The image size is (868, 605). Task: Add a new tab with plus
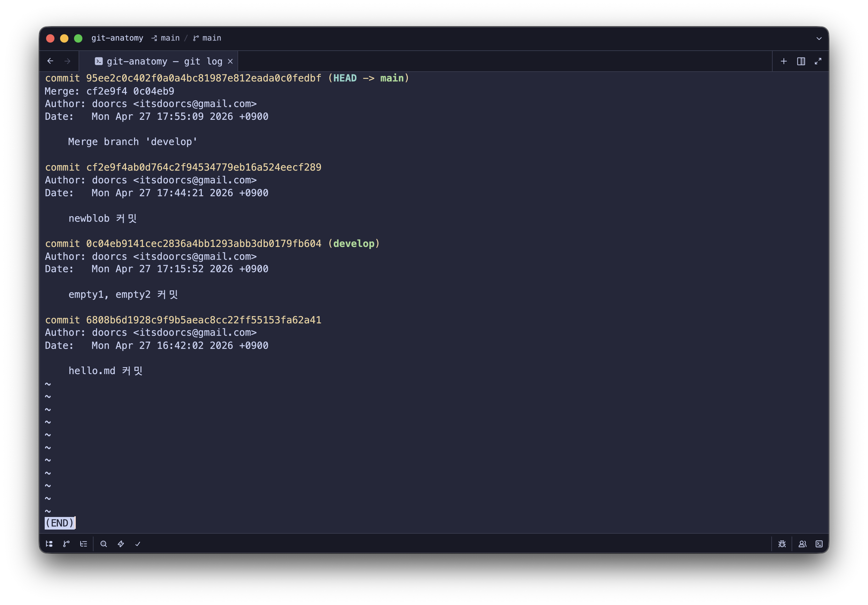point(784,61)
